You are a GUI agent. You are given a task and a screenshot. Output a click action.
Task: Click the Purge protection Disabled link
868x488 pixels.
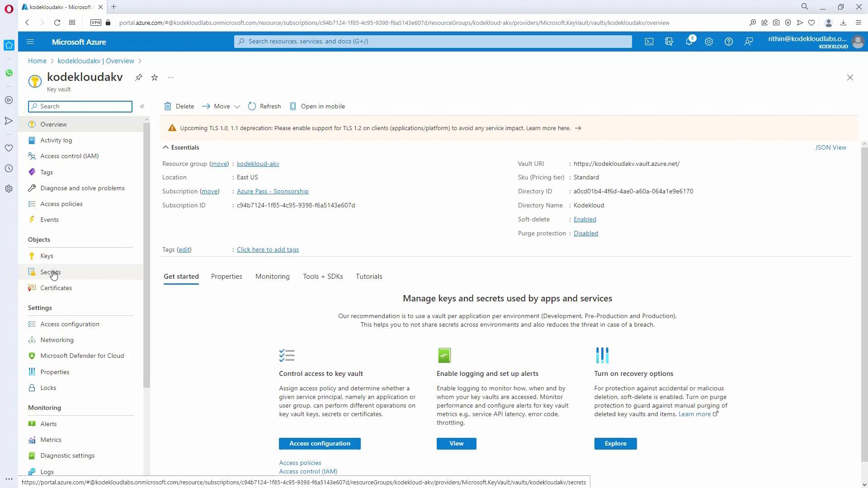[585, 233]
